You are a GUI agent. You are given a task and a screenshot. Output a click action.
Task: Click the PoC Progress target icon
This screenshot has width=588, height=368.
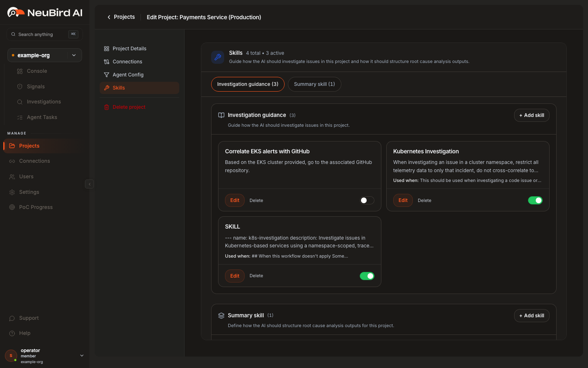[12, 207]
